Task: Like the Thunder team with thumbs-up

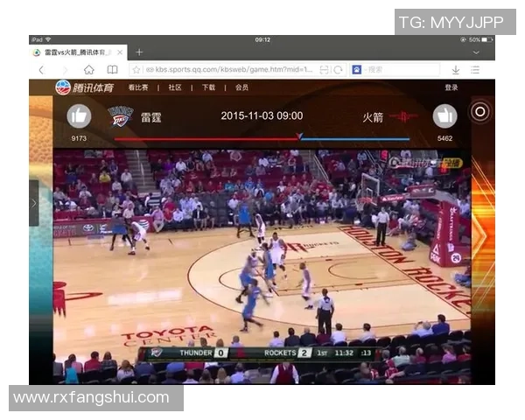Action: coord(79,115)
